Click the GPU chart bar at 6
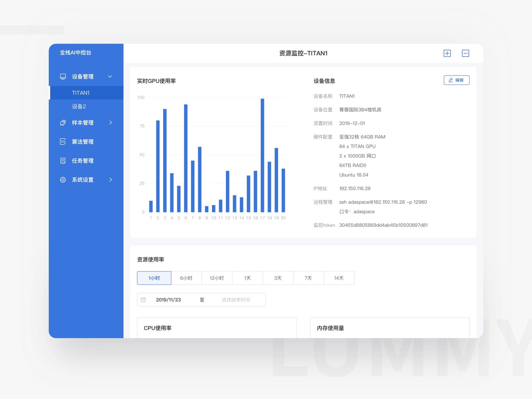The width and height of the screenshot is (532, 399). [x=186, y=158]
